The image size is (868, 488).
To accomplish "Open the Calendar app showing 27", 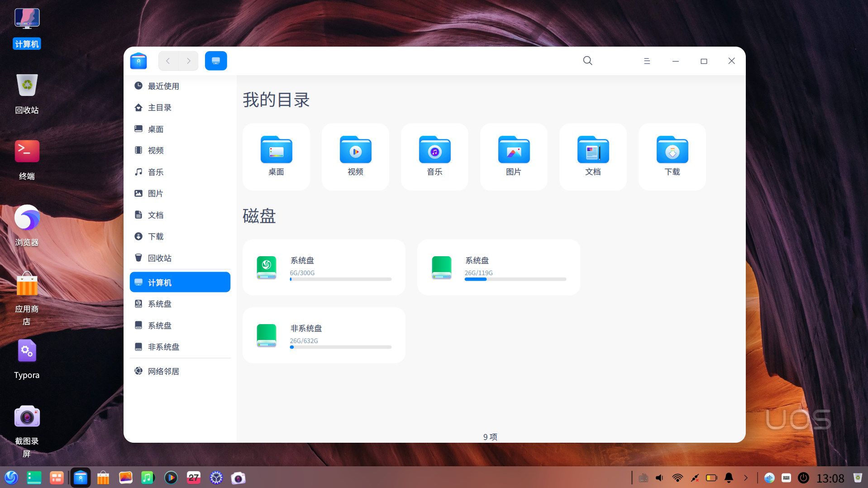I will coord(193,478).
